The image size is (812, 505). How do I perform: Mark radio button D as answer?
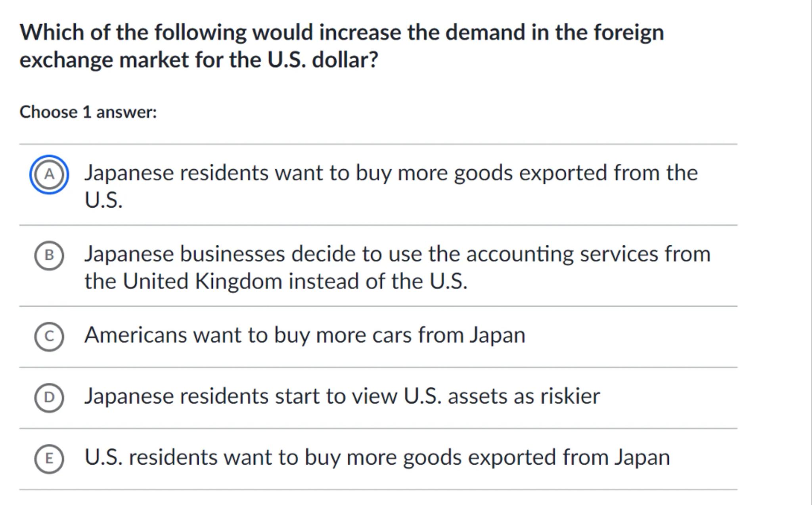(49, 397)
